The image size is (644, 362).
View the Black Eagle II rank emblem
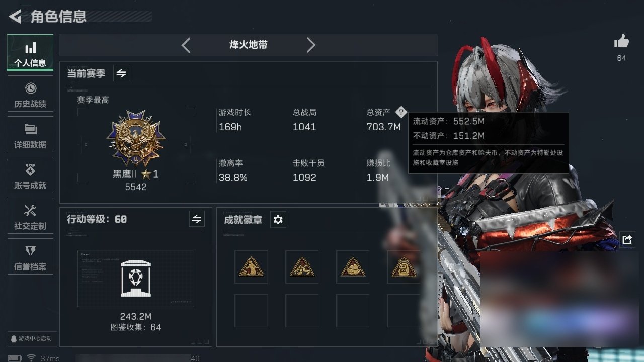136,140
